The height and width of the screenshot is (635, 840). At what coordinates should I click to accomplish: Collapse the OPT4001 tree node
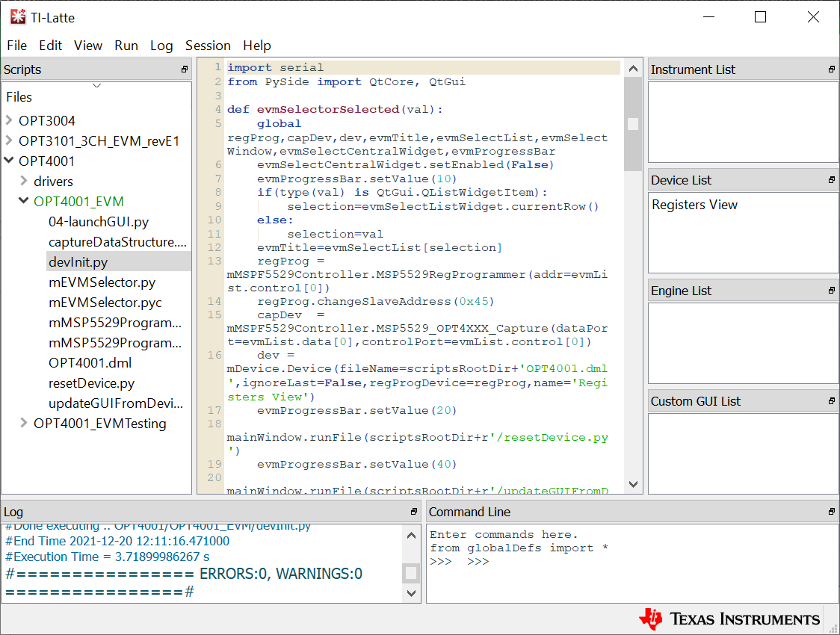9,161
